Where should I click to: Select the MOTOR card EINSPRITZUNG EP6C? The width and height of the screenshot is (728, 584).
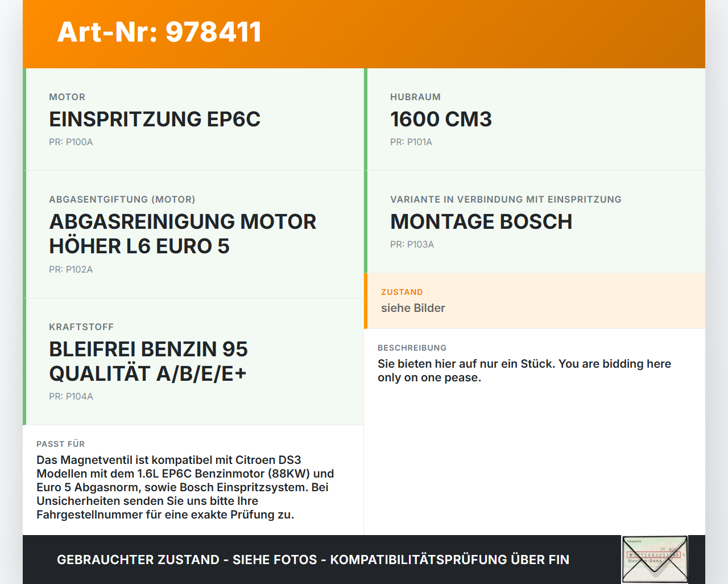tap(155, 120)
